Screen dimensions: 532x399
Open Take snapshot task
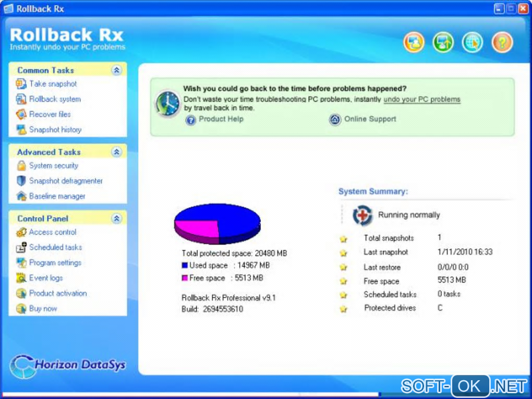pyautogui.click(x=53, y=84)
